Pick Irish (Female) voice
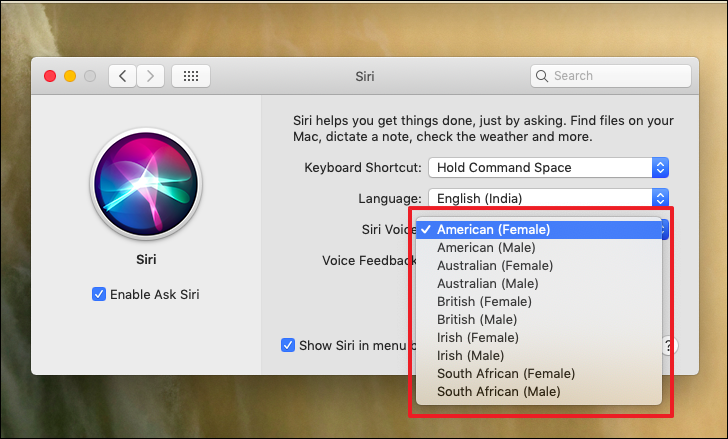This screenshot has height=439, width=728. coord(539,338)
